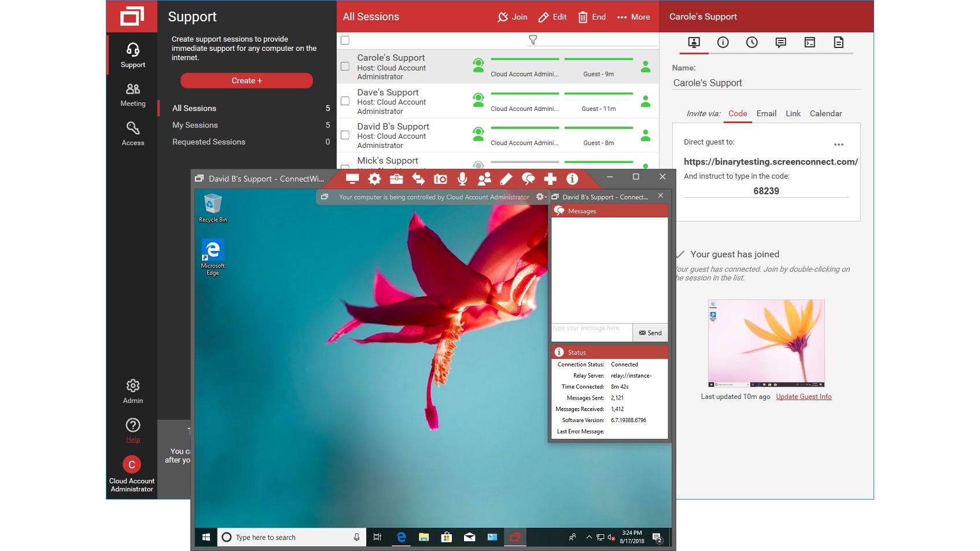Open Meeting section in left sidebar
The width and height of the screenshot is (980, 551).
point(132,94)
